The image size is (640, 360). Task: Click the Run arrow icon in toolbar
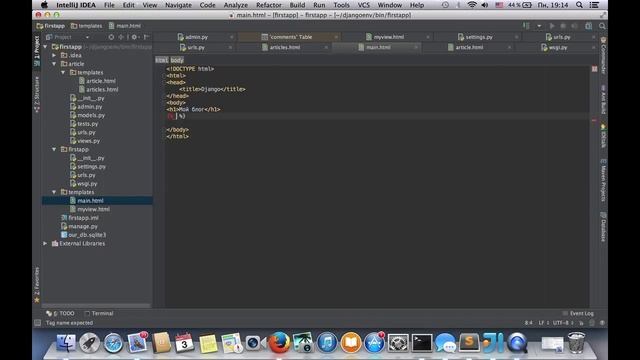click(552, 26)
